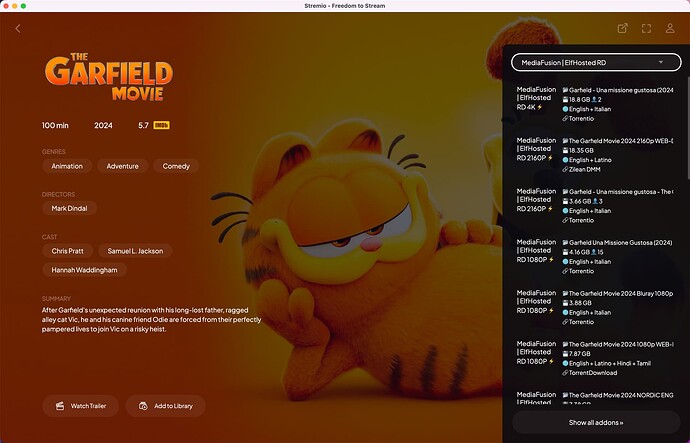Screen dimensions: 690x443
Task: Click the 100 min runtime text
Action: 55,125
